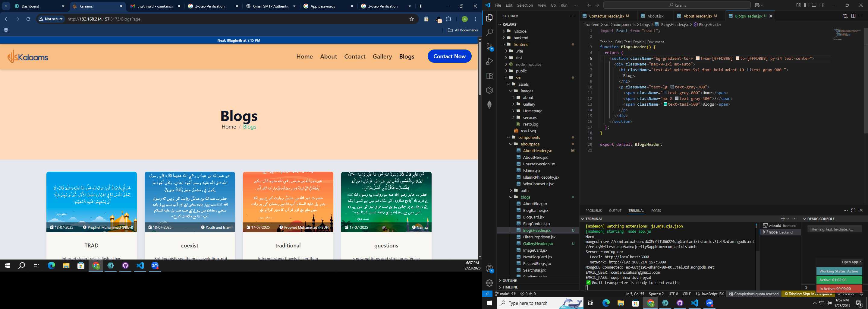
Task: Open the About link in site navigation
Action: point(329,56)
